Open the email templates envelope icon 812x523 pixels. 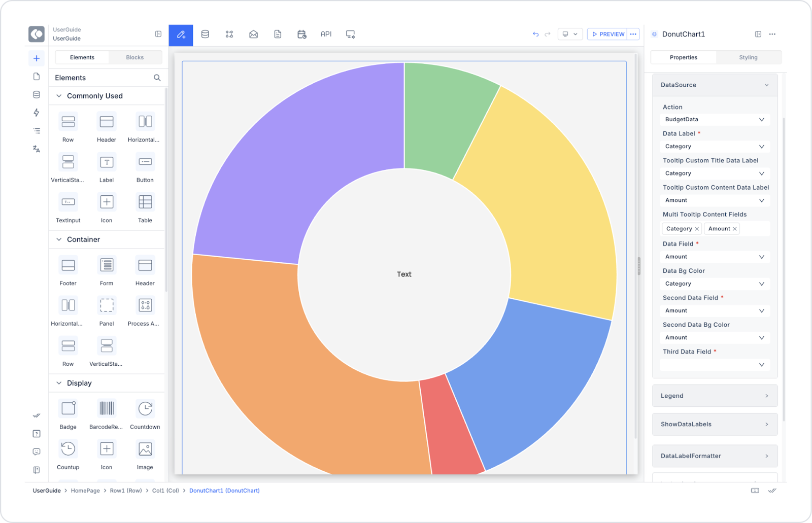coord(254,34)
